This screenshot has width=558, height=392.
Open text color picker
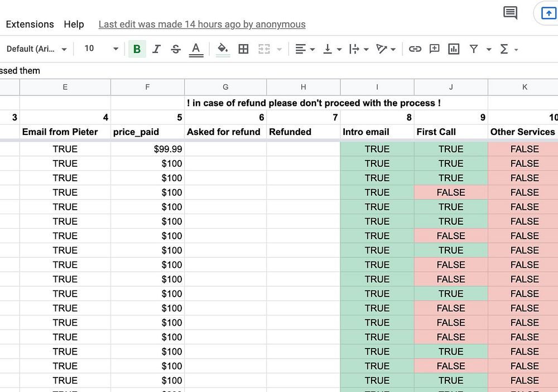pyautogui.click(x=196, y=49)
